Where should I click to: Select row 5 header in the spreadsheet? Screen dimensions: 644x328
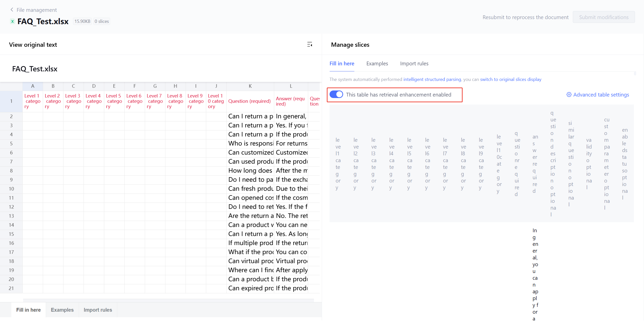tap(11, 144)
